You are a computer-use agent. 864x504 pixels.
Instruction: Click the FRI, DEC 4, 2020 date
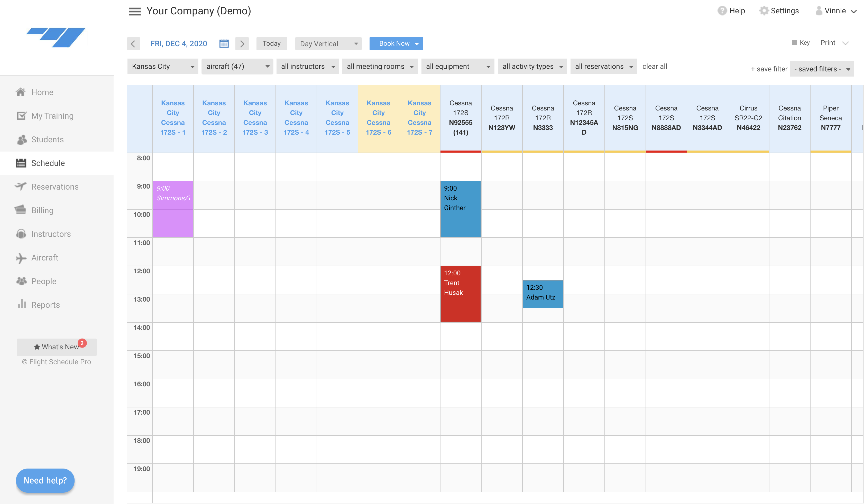pos(179,43)
